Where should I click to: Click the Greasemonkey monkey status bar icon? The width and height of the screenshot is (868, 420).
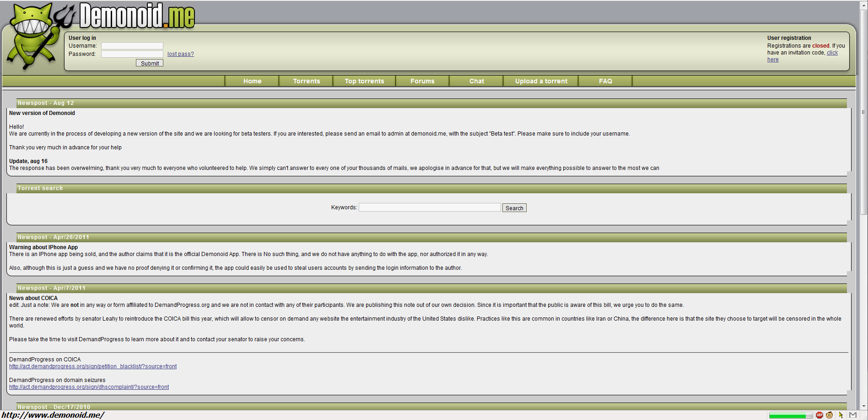(x=830, y=415)
